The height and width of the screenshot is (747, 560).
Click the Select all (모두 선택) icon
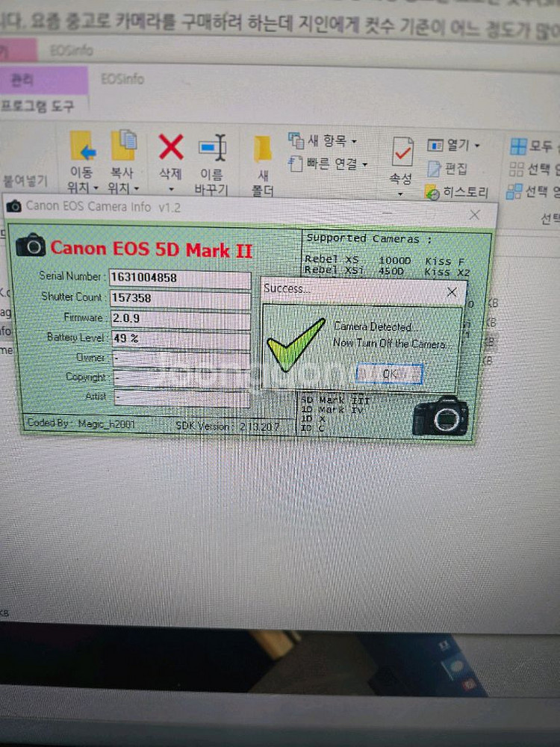pos(518,146)
